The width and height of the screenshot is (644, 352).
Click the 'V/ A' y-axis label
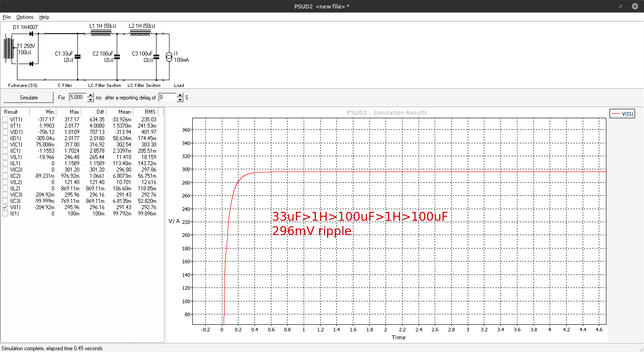(x=174, y=221)
